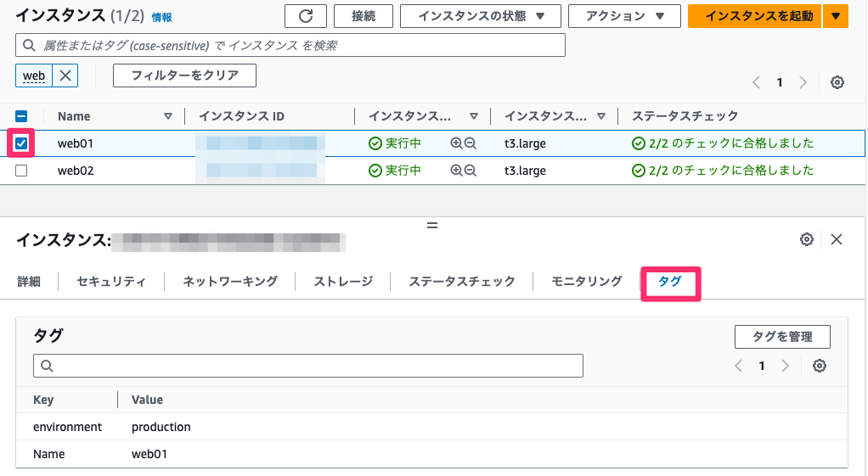The image size is (868, 476).
Task: Click タグを管理 button
Action: (x=782, y=337)
